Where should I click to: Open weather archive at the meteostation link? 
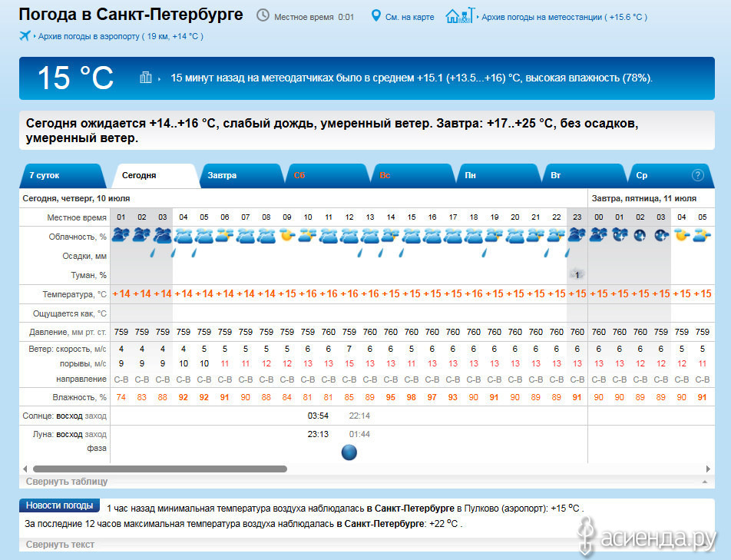[x=564, y=17]
